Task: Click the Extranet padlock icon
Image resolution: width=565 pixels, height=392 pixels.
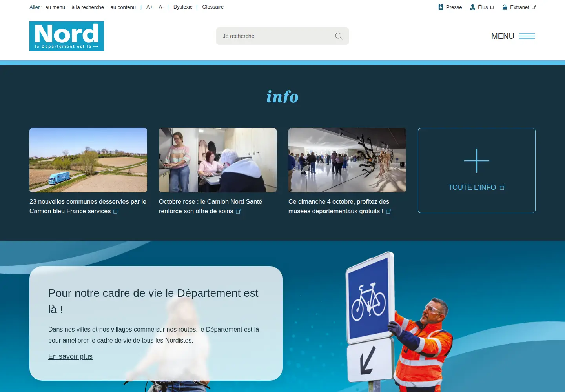Action: pos(505,7)
